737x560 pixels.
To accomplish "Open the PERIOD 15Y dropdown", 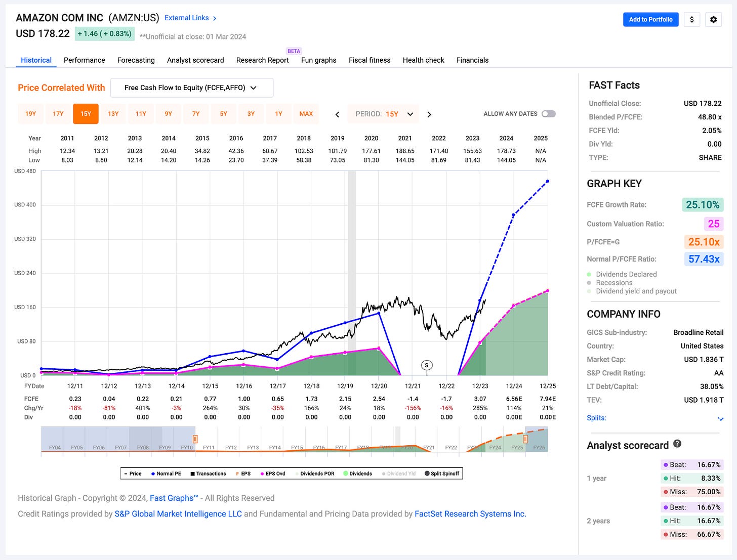I will click(384, 114).
